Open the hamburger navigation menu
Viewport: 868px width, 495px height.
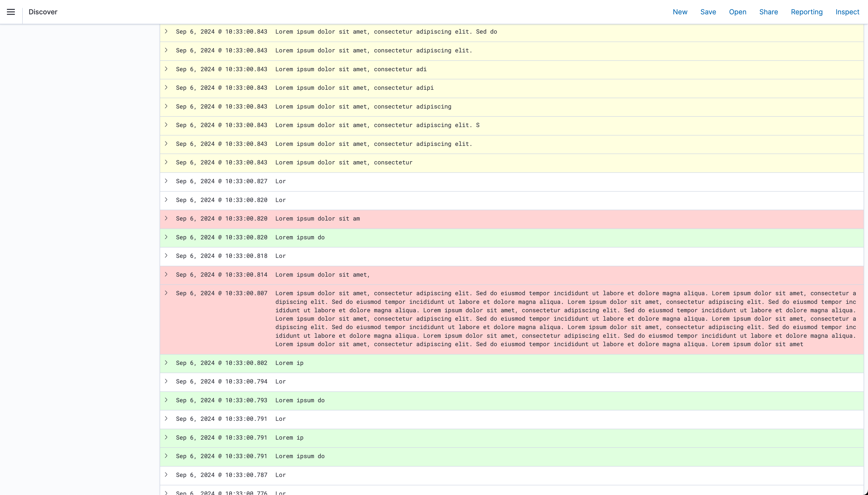click(x=11, y=12)
